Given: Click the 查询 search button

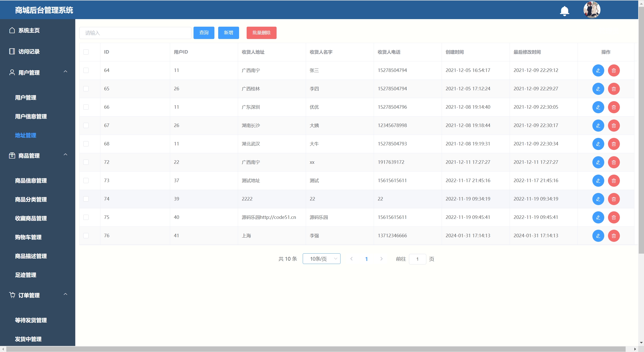Looking at the screenshot, I should pos(204,33).
